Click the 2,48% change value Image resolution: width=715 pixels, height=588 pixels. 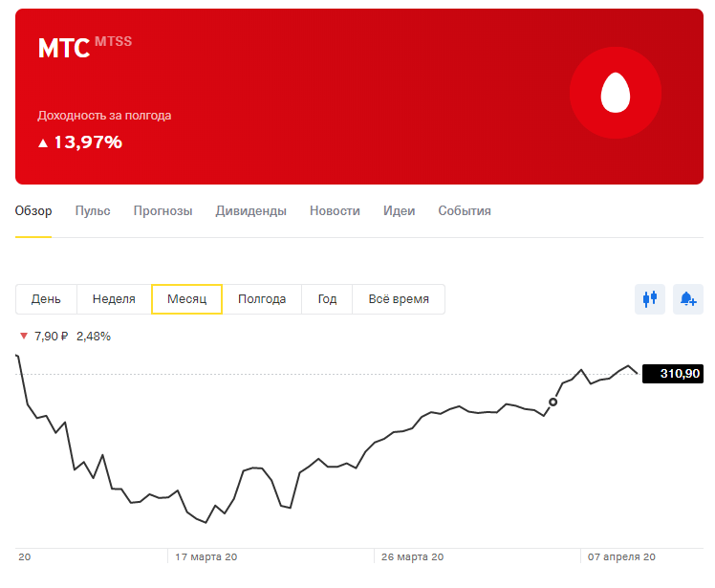94,337
